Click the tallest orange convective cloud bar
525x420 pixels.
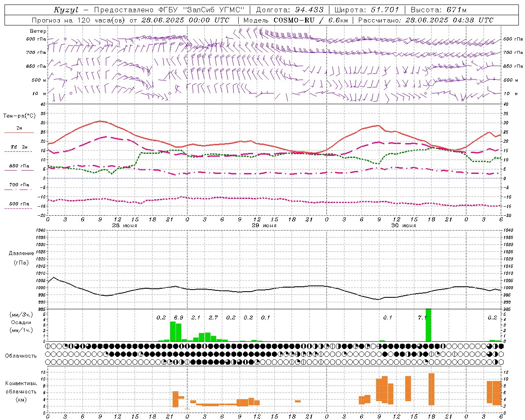pyautogui.click(x=431, y=389)
